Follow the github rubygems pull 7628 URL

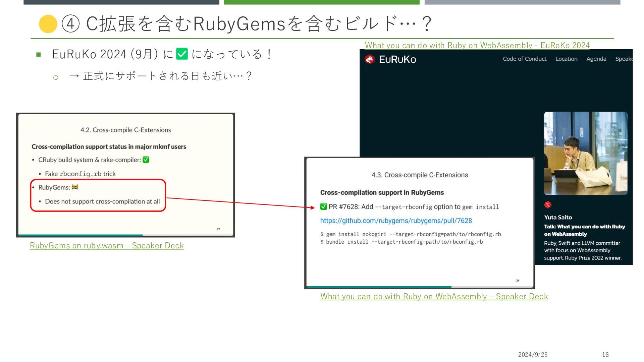tap(396, 221)
